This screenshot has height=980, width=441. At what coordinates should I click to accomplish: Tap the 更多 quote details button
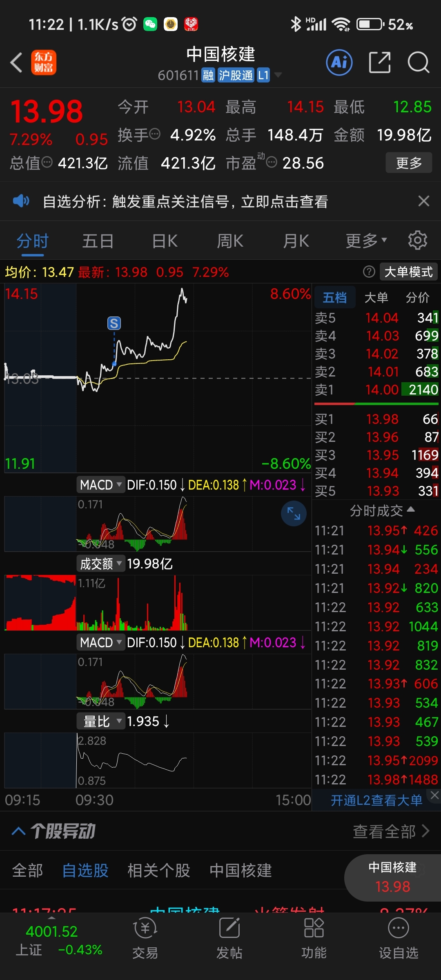409,163
